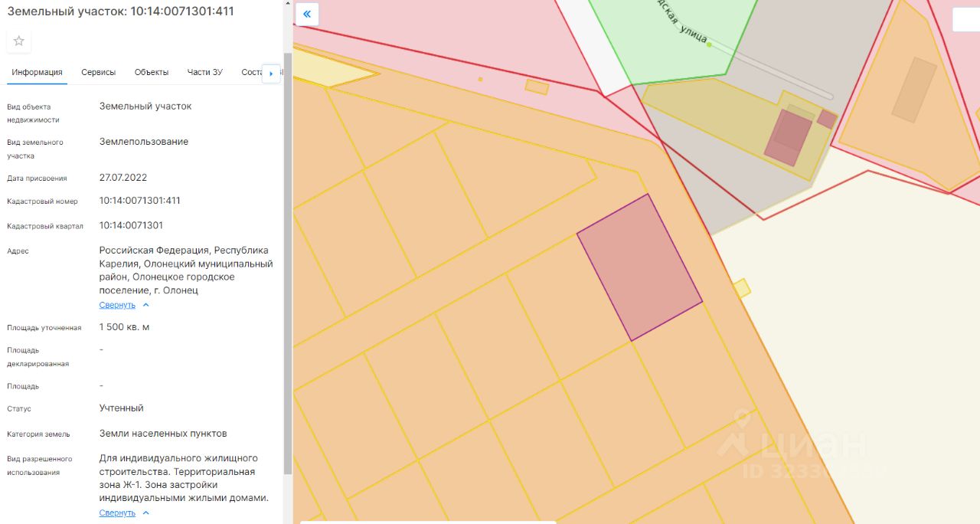
Task: Click chevron next to address Свернуть
Action: [x=146, y=305]
